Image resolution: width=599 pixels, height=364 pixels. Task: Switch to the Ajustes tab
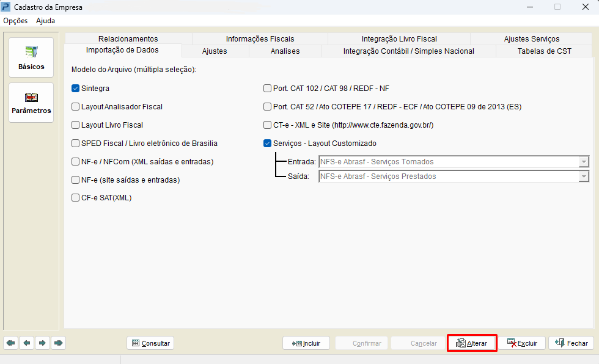pos(215,51)
